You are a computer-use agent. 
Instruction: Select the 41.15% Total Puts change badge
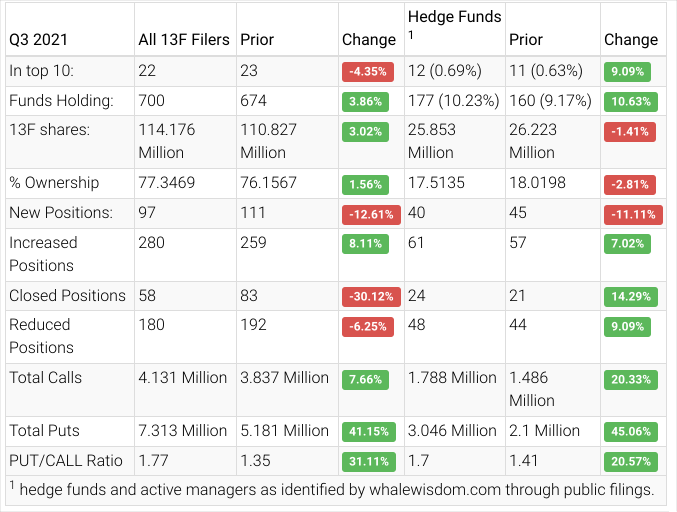368,431
